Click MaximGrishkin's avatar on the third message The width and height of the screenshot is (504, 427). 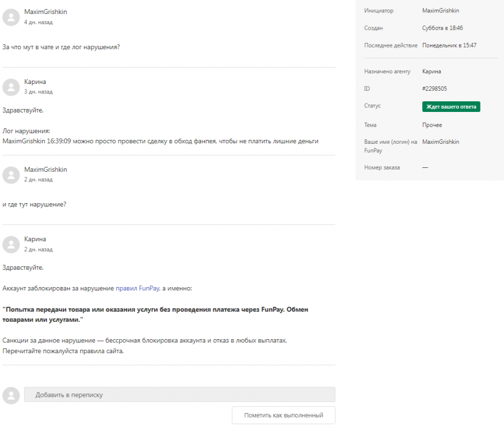11,175
